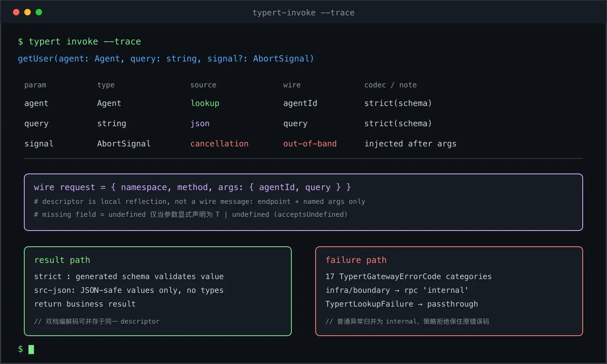607x364 pixels.
Task: Click the red "cancellation" source value
Action: coord(219,144)
